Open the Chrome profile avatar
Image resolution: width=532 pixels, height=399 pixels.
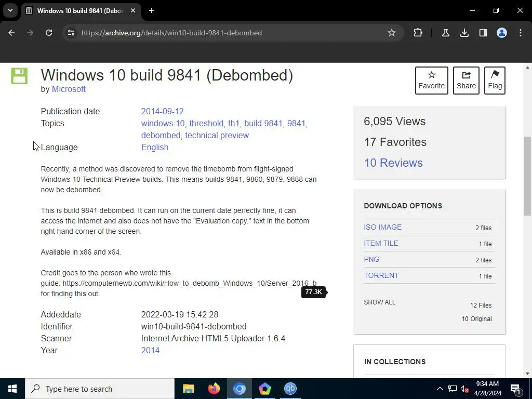tap(502, 33)
